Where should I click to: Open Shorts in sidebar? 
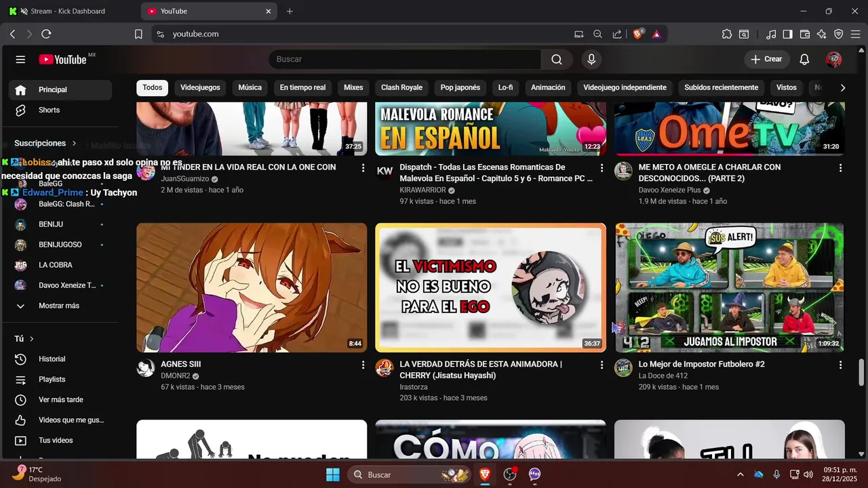click(x=60, y=110)
